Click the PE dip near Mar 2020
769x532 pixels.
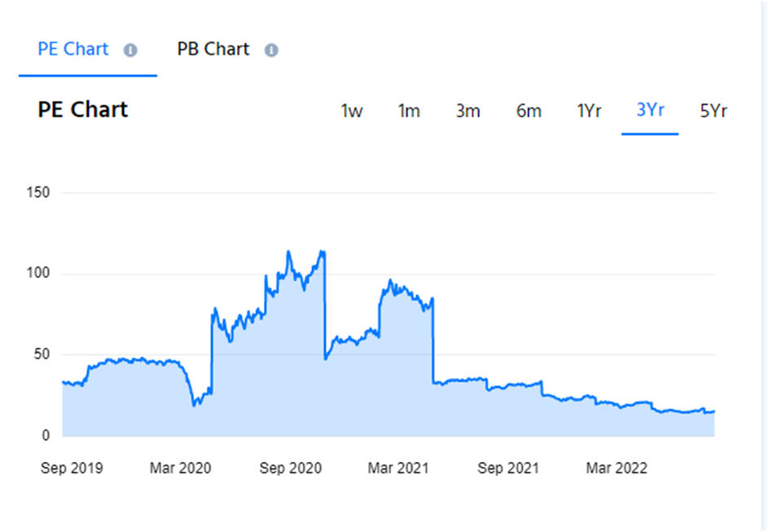point(194,404)
